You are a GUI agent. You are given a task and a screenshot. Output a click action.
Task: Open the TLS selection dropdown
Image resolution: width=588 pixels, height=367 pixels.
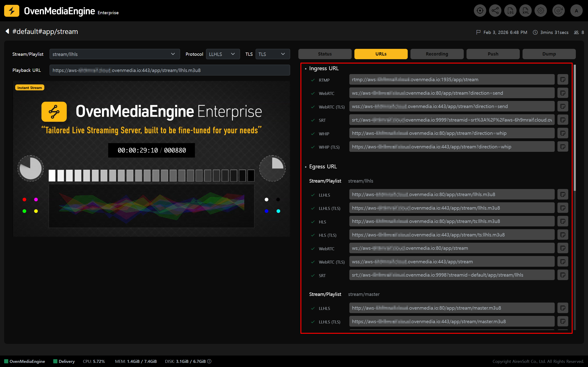point(272,54)
